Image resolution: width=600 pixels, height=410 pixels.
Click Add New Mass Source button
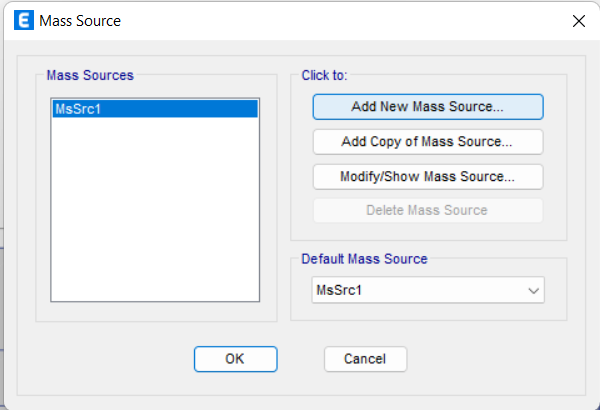tap(428, 106)
